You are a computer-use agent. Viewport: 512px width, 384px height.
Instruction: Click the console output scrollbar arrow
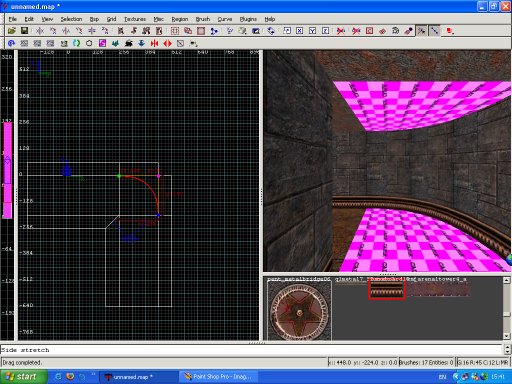point(507,349)
